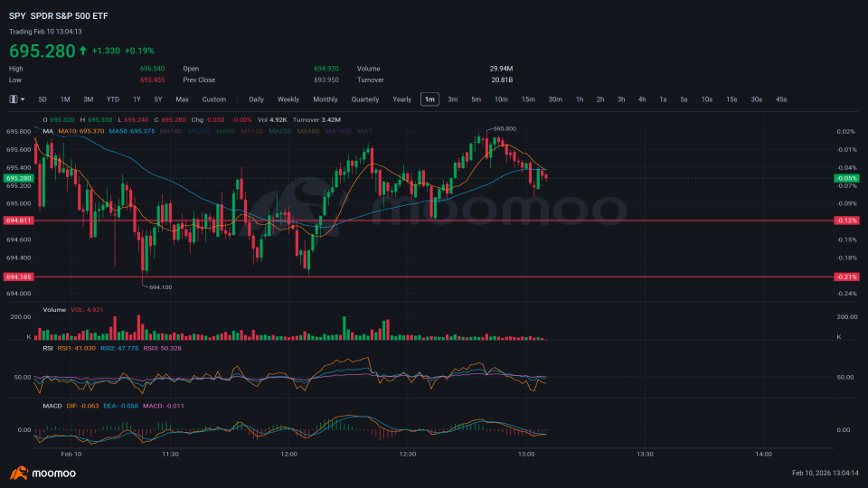
Task: Click the DIF: -0.063 value
Action: tap(82, 406)
